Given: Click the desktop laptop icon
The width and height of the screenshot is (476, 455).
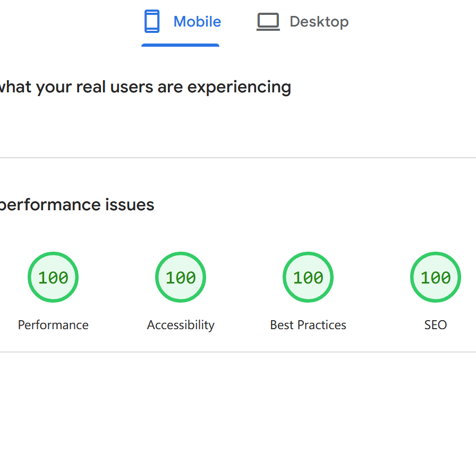Looking at the screenshot, I should (268, 22).
